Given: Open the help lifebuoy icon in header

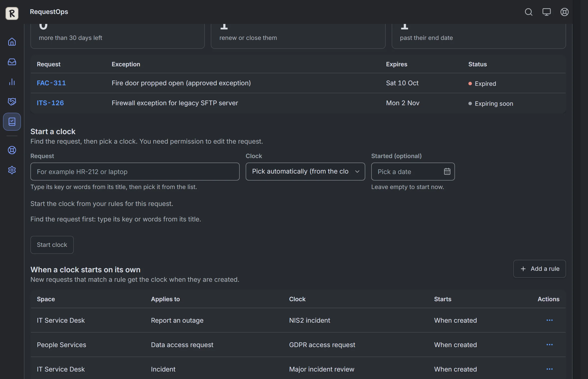Looking at the screenshot, I should (564, 12).
